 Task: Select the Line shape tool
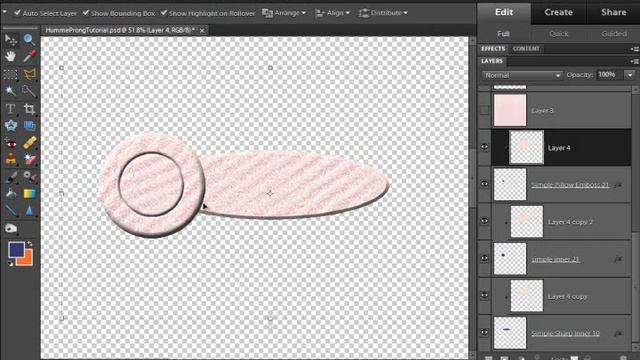tap(11, 211)
